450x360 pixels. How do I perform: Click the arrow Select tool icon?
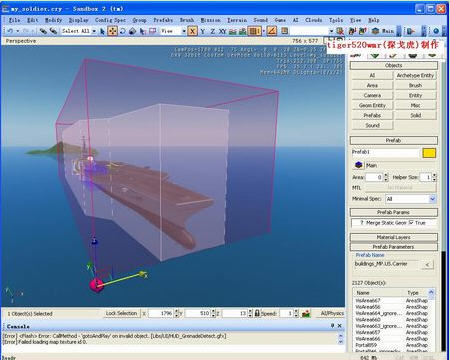point(102,31)
